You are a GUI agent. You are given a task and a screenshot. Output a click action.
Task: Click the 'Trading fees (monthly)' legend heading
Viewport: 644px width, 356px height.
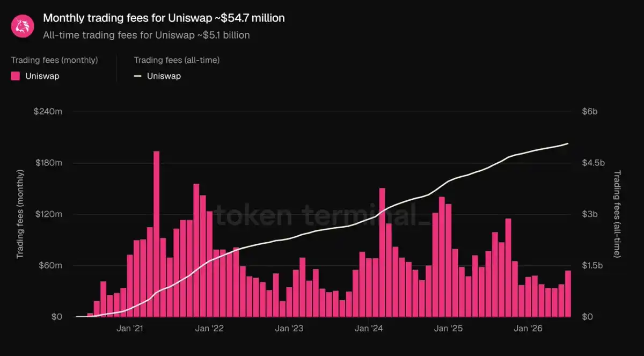click(x=54, y=60)
